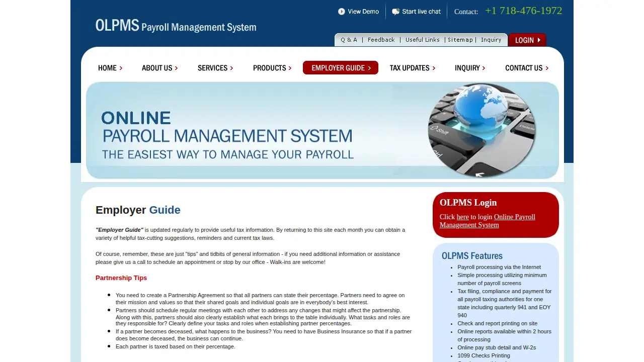Click 'Online pay stub detail and W-2s'

pyautogui.click(x=497, y=347)
